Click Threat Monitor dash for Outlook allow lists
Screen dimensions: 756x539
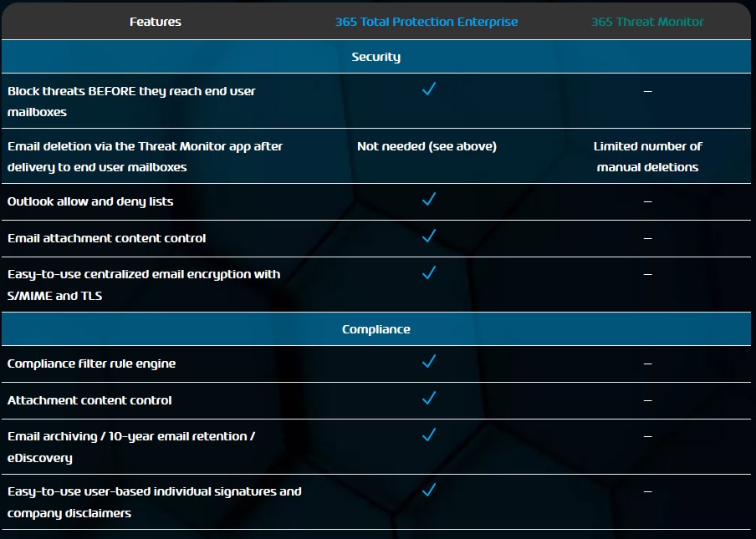647,201
